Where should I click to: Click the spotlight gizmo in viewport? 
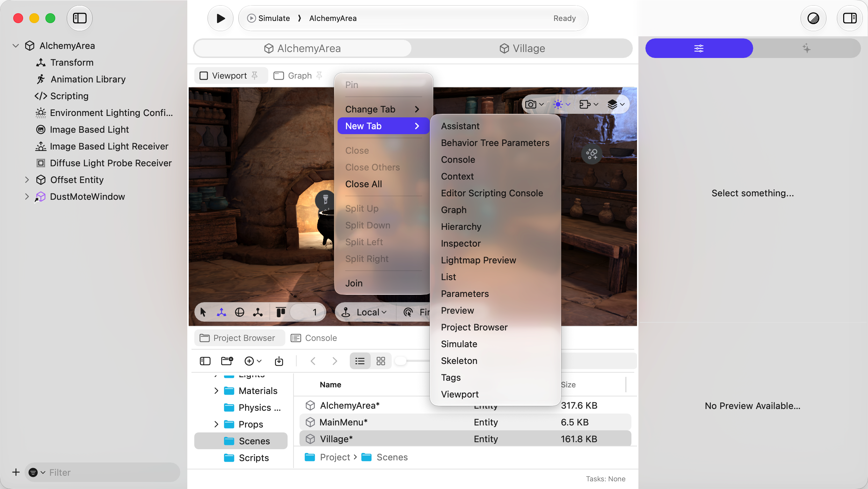(x=325, y=200)
